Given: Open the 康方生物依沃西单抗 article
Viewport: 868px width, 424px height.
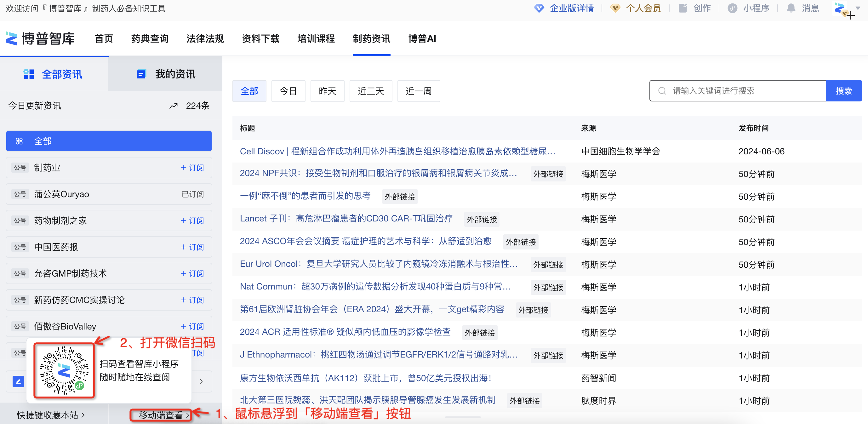Looking at the screenshot, I should 366,378.
